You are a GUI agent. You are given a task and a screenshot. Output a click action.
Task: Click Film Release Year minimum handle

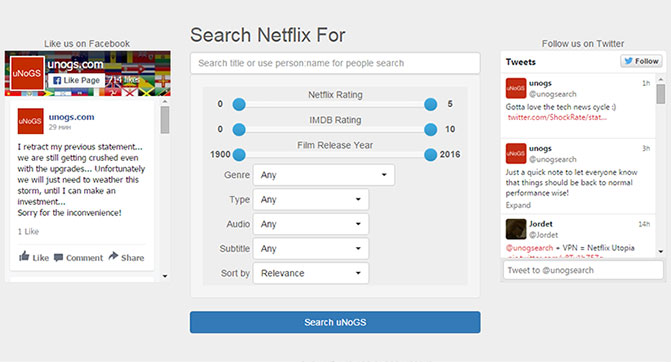[x=239, y=154]
